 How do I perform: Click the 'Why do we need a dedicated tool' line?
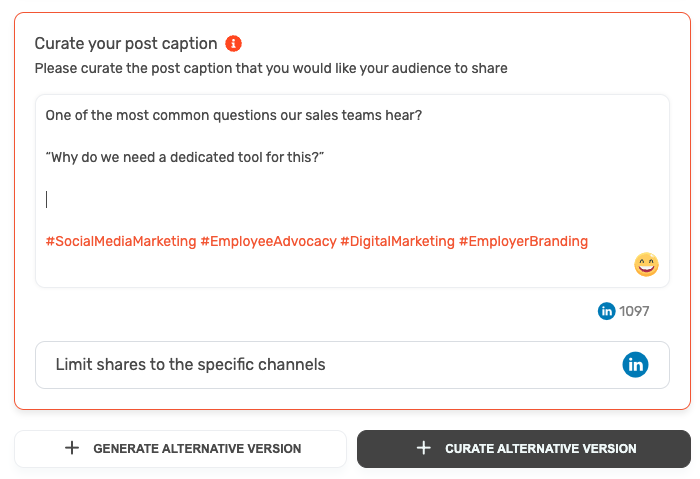pos(185,158)
